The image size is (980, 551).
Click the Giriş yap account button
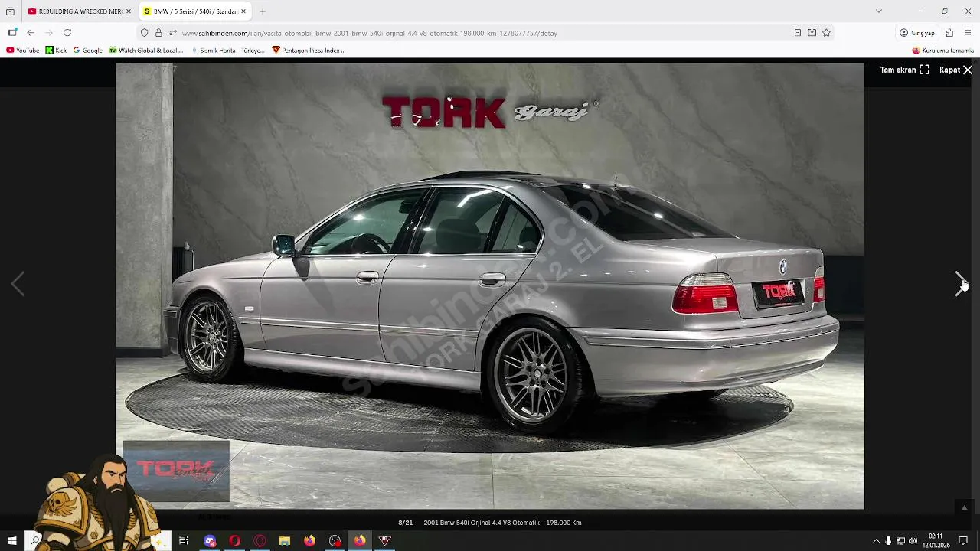pos(917,33)
